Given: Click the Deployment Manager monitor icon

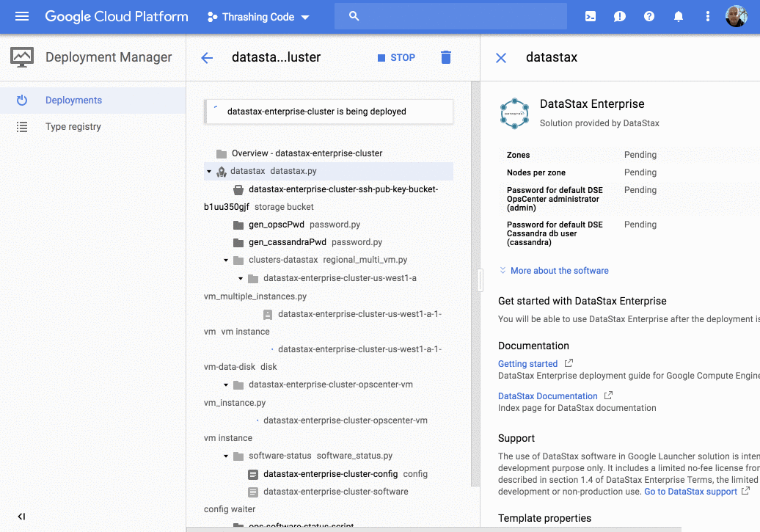Looking at the screenshot, I should point(22,57).
